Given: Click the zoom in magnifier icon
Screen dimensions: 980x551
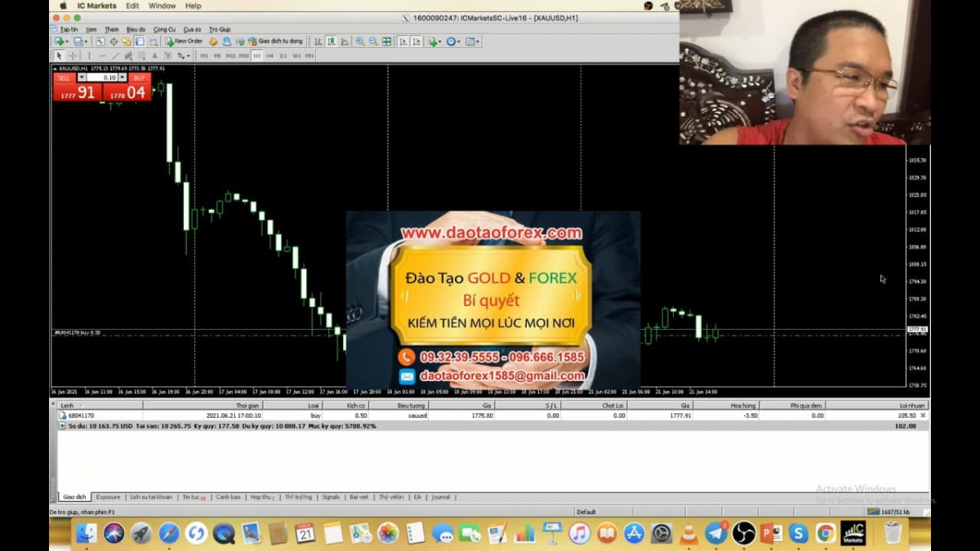Looking at the screenshot, I should [x=360, y=41].
